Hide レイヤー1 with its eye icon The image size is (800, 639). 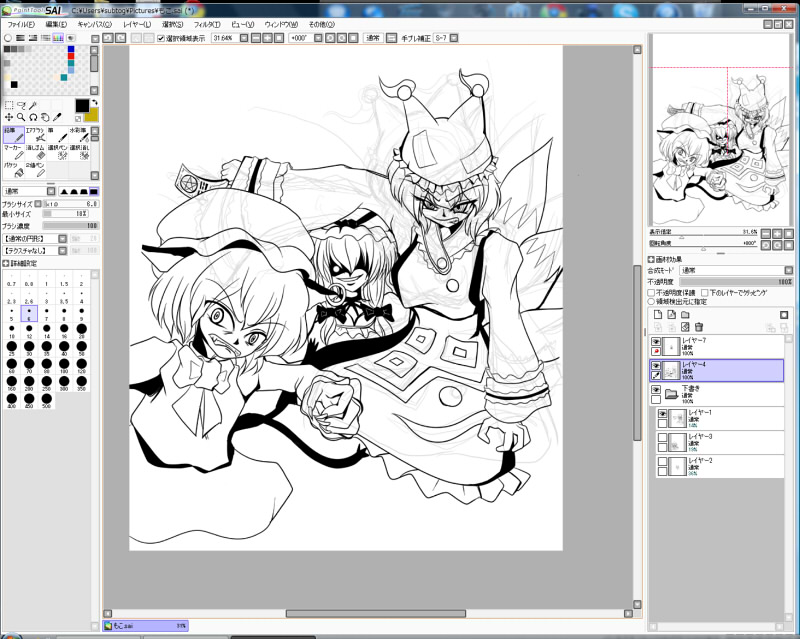pos(662,413)
